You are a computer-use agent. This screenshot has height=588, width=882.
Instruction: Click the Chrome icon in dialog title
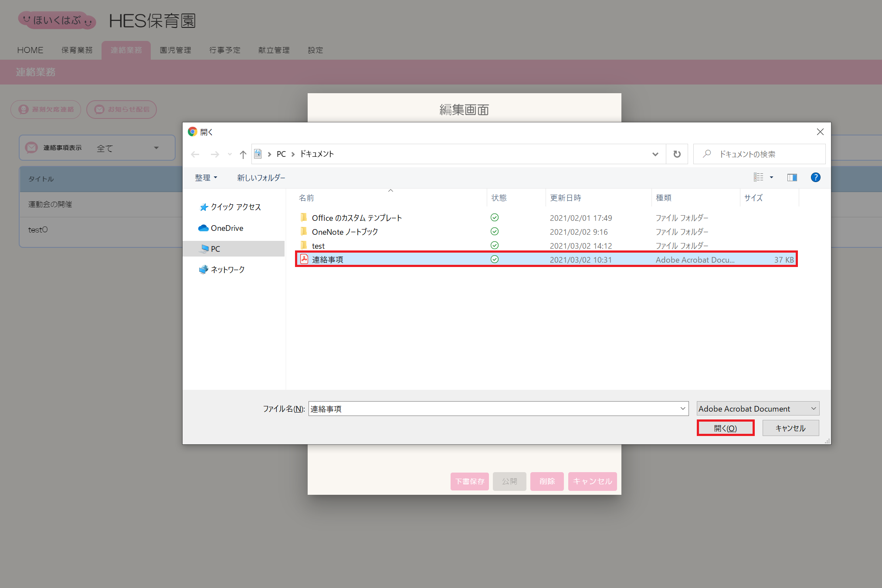(x=193, y=132)
